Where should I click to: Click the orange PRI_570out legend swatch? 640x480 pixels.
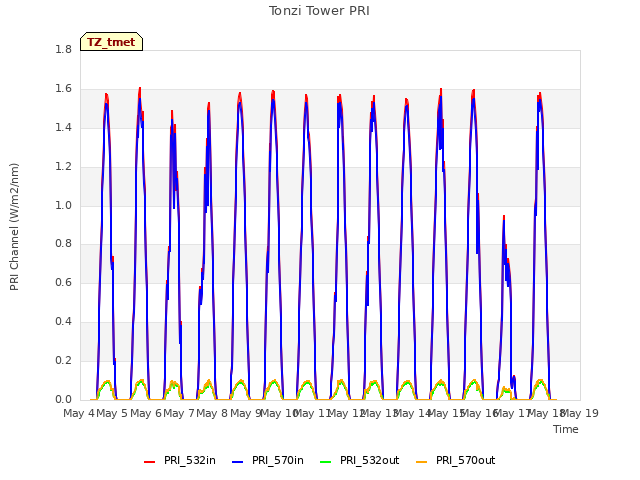pos(422,462)
